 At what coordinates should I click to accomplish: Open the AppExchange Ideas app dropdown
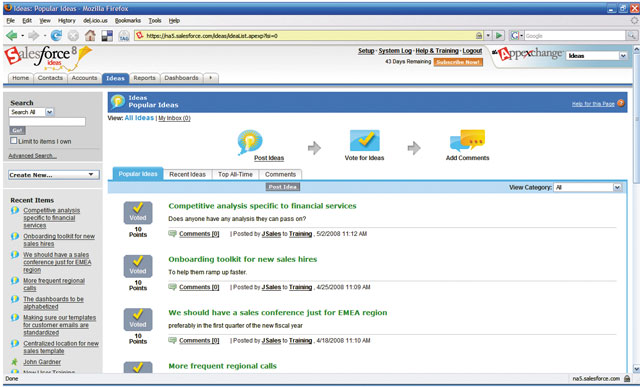pyautogui.click(x=597, y=56)
